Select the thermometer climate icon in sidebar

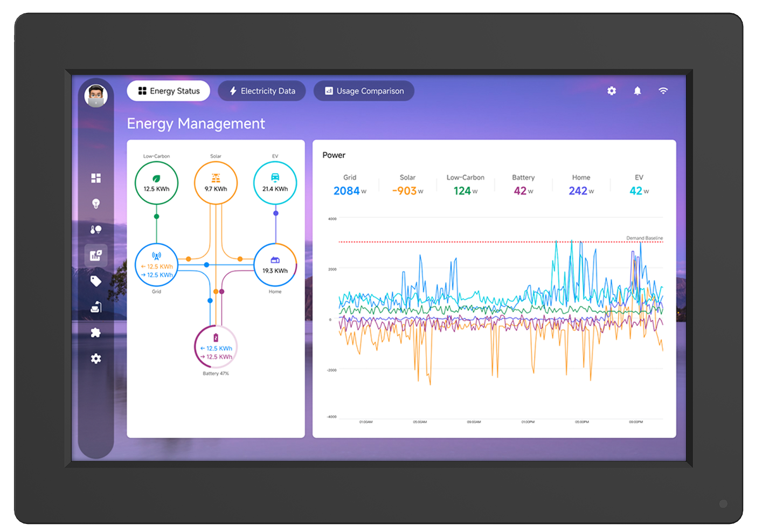(96, 230)
